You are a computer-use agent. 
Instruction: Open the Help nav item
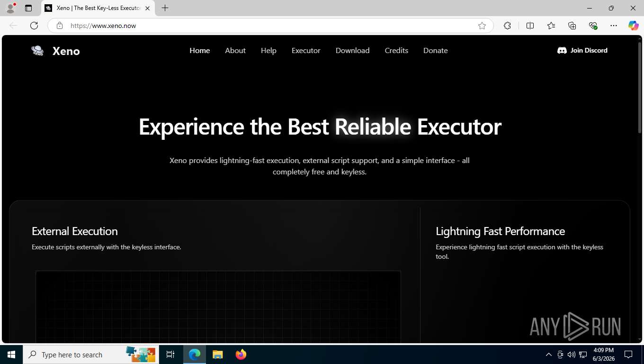[268, 50]
